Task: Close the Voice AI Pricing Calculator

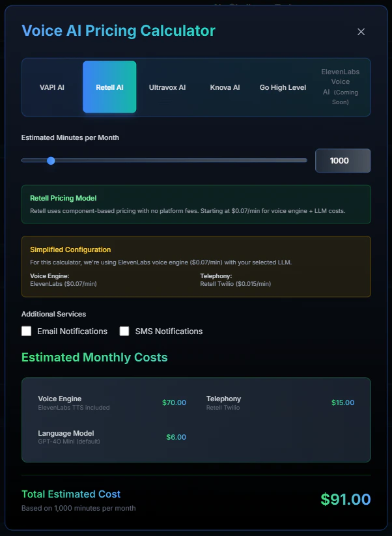Action: pyautogui.click(x=361, y=31)
